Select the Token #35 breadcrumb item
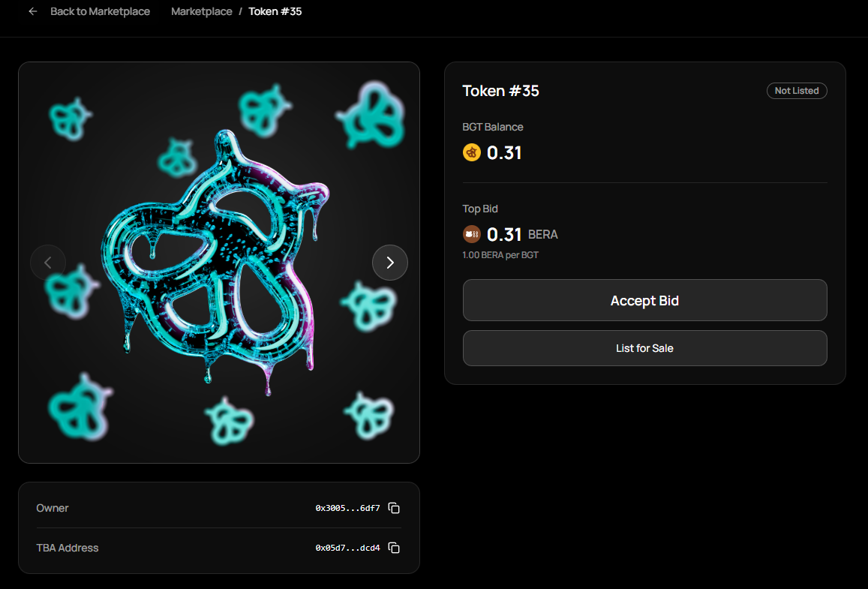868x589 pixels. pyautogui.click(x=275, y=12)
